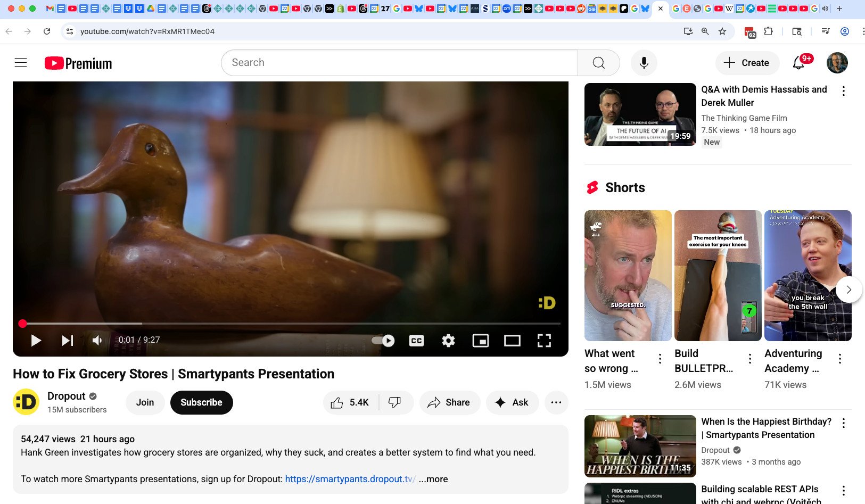This screenshot has width=865, height=504.
Task: Open options for Building scalable REST APIs video
Action: (x=844, y=491)
